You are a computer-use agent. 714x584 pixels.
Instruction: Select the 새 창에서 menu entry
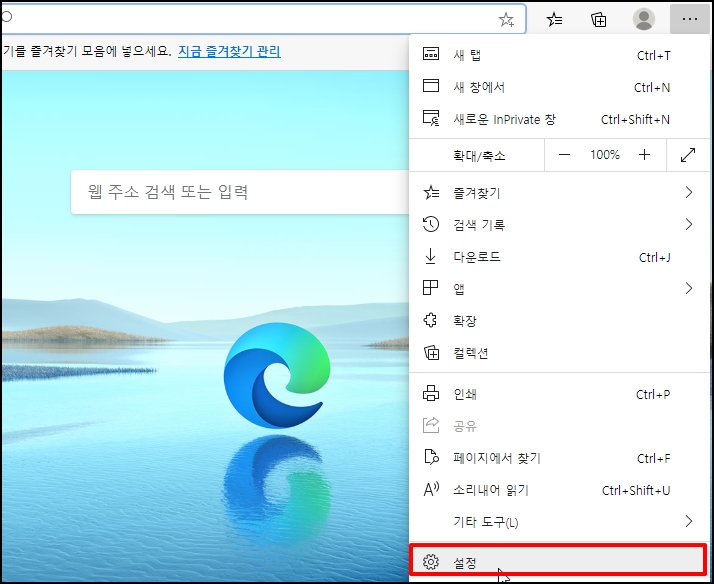click(x=559, y=86)
